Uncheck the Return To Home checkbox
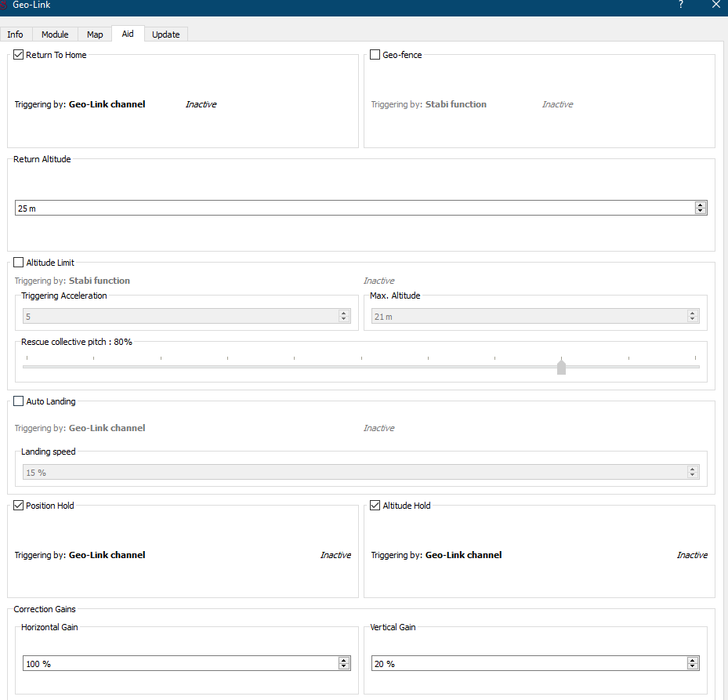 click(x=19, y=55)
